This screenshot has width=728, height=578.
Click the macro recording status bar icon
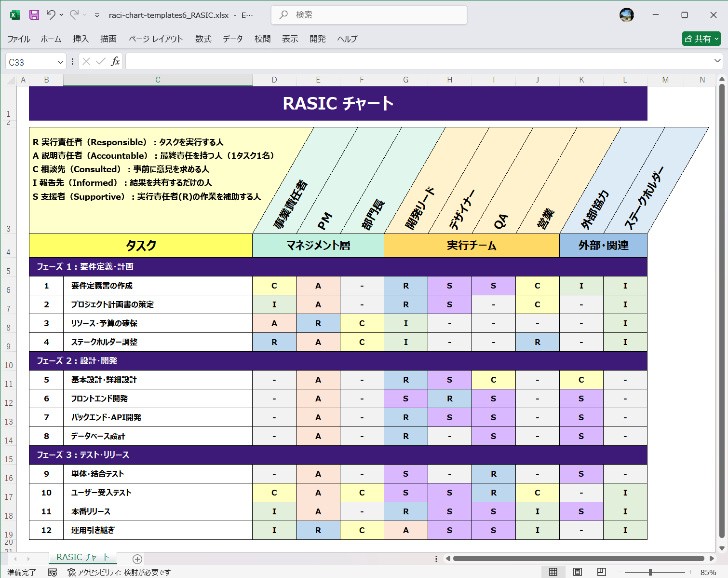53,572
